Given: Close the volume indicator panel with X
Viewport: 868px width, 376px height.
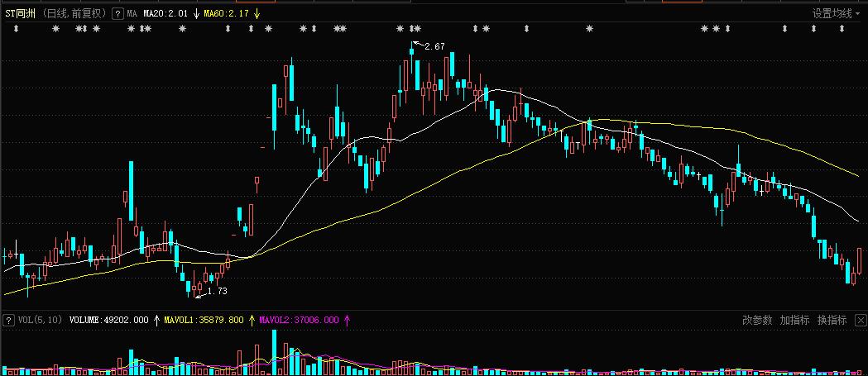Looking at the screenshot, I should [861, 320].
